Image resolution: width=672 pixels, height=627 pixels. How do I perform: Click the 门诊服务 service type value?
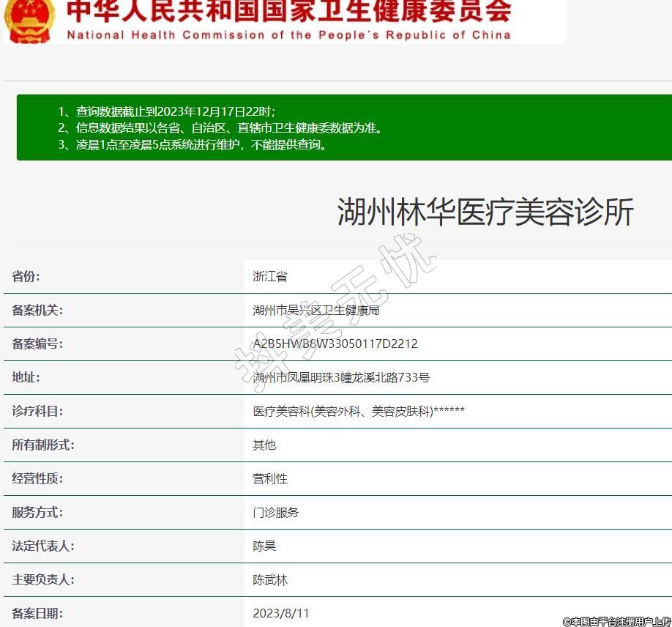click(276, 512)
